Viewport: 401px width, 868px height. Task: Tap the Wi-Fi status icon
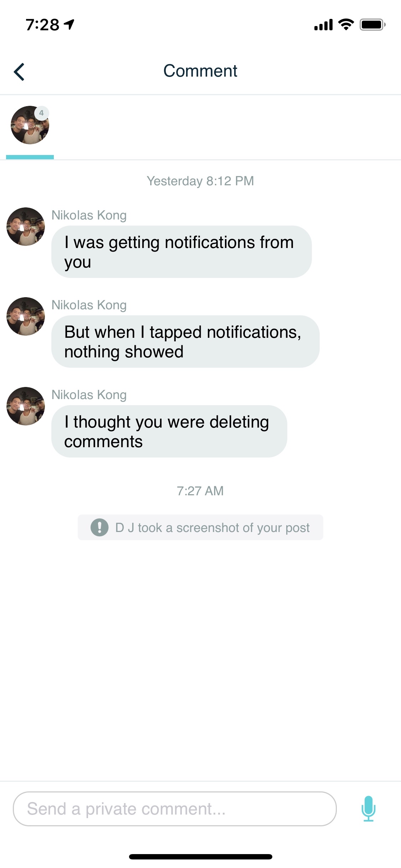[x=345, y=25]
